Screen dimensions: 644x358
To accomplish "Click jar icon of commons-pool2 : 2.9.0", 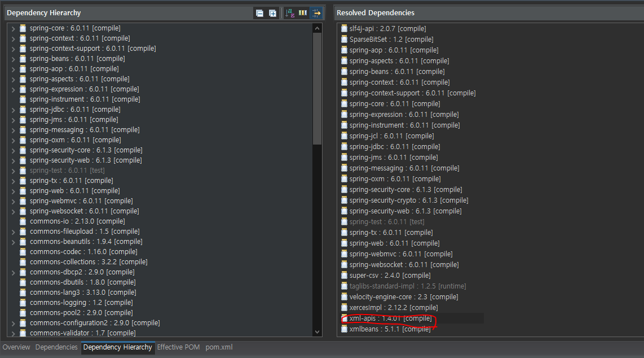I will 23,312.
